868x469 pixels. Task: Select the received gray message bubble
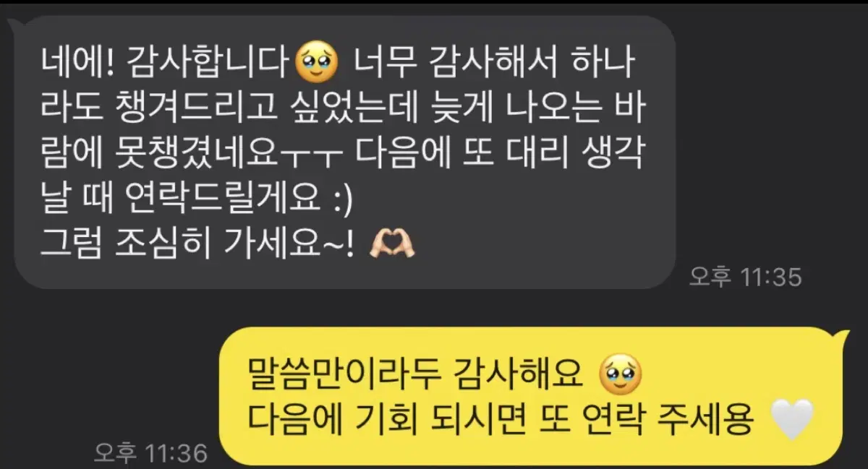tap(344, 154)
